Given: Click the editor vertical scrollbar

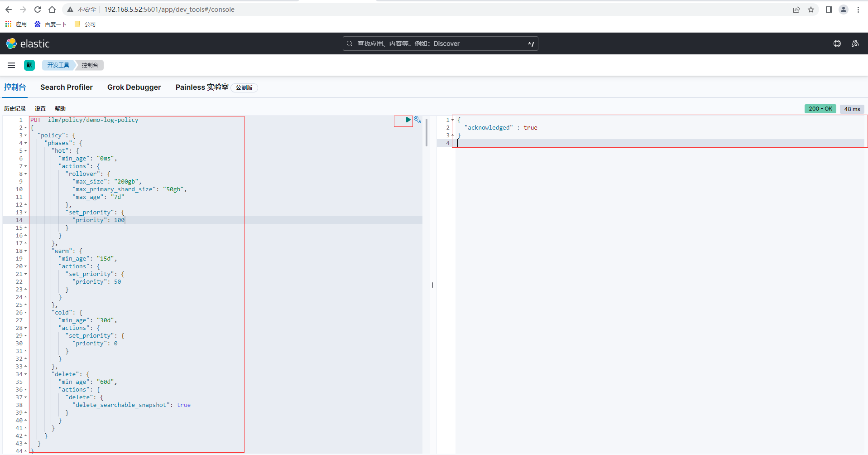Looking at the screenshot, I should click(427, 132).
